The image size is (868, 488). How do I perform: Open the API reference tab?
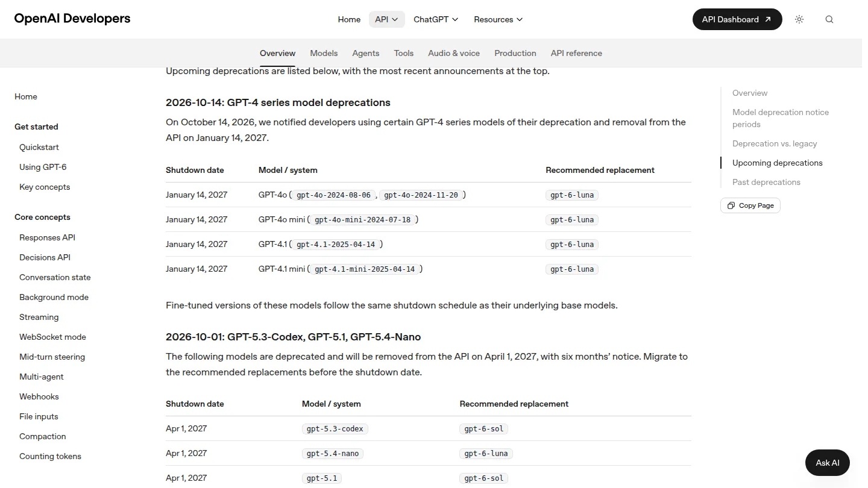pyautogui.click(x=576, y=53)
